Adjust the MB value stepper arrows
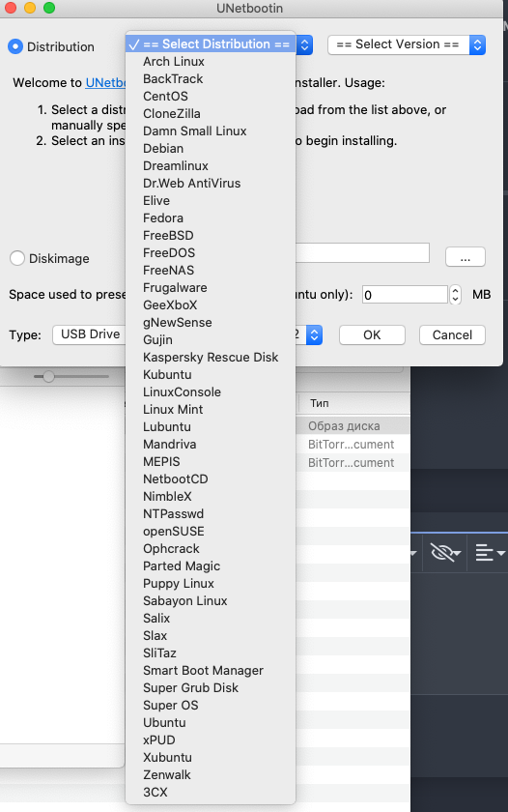Screen dimensions: 508x812 455,295
